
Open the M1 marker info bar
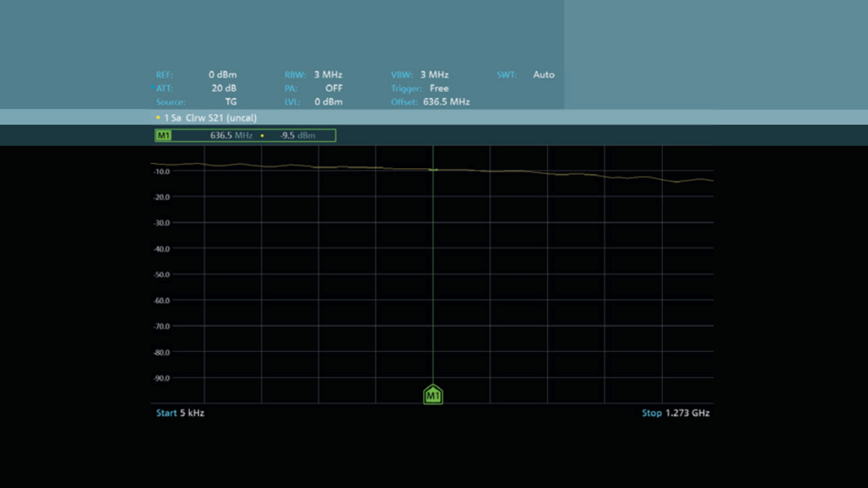(245, 136)
